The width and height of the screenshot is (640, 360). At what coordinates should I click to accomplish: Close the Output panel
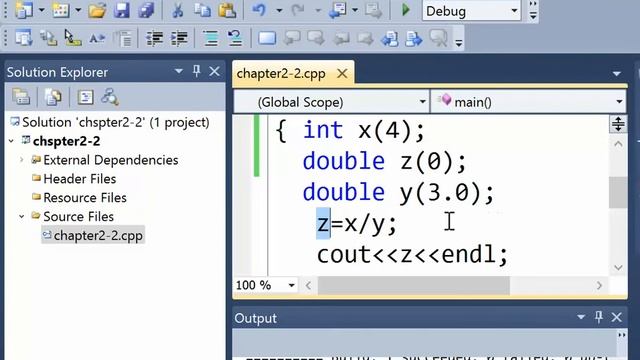point(617,317)
